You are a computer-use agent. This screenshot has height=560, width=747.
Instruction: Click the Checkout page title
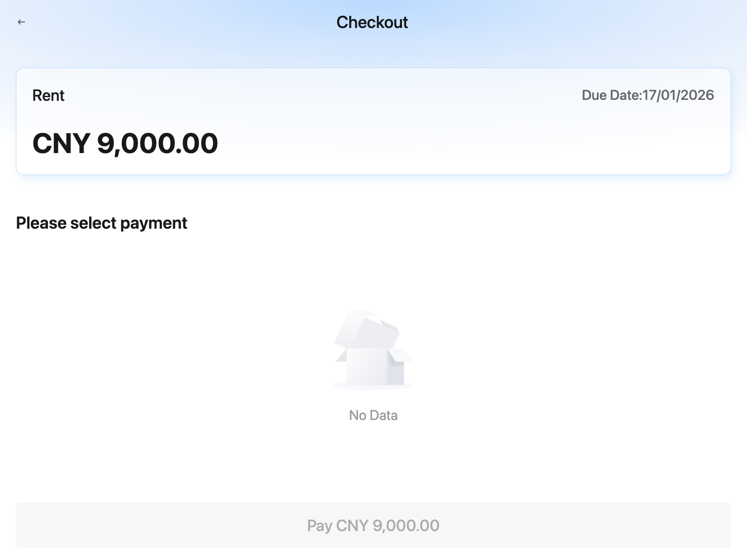(372, 22)
